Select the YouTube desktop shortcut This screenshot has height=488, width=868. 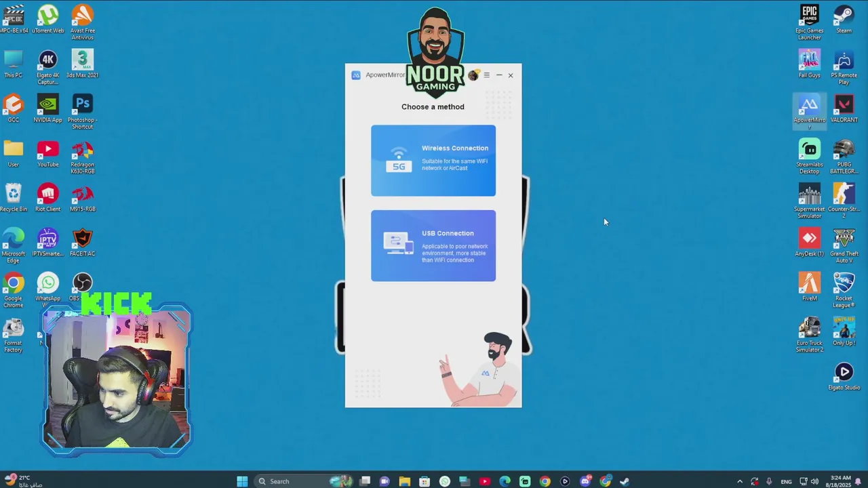(47, 153)
